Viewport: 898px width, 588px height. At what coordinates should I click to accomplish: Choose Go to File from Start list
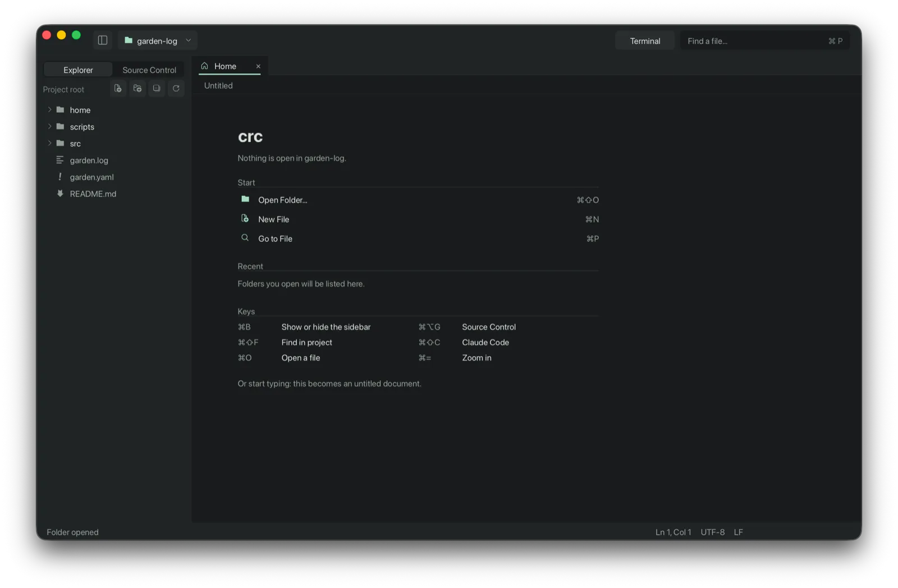coord(418,238)
